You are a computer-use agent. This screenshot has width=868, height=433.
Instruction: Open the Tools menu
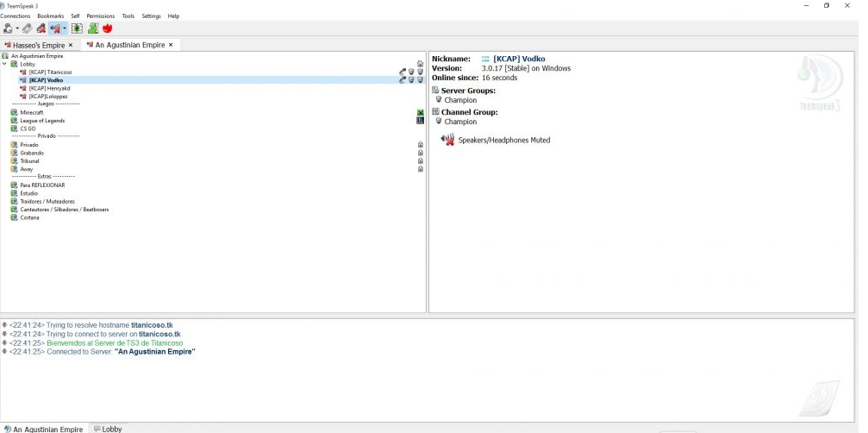click(128, 16)
